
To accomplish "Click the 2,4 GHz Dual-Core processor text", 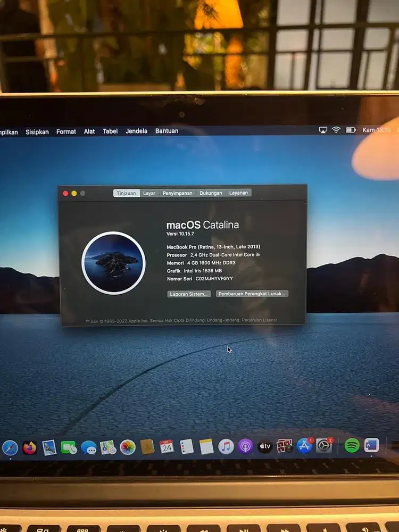I will click(225, 255).
